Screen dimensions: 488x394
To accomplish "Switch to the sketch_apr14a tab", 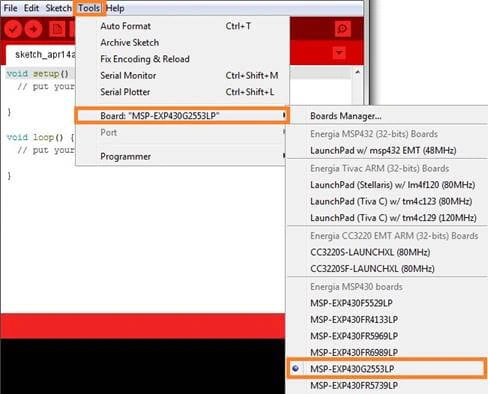I will 41,55.
